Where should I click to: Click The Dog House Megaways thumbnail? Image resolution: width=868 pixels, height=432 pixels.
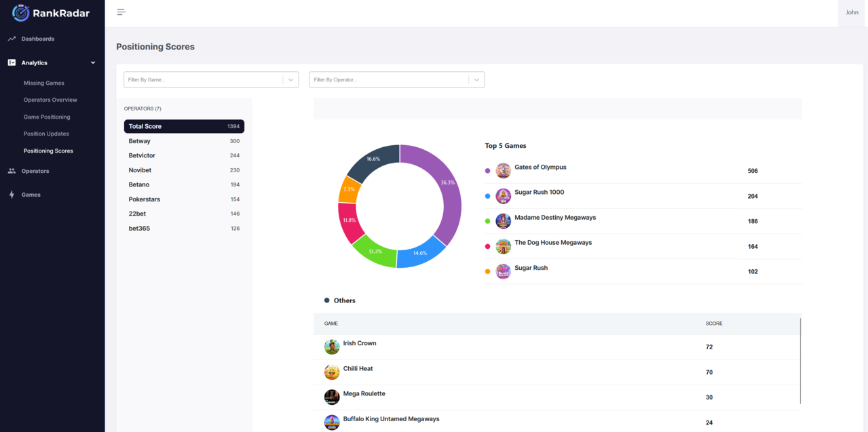tap(503, 246)
